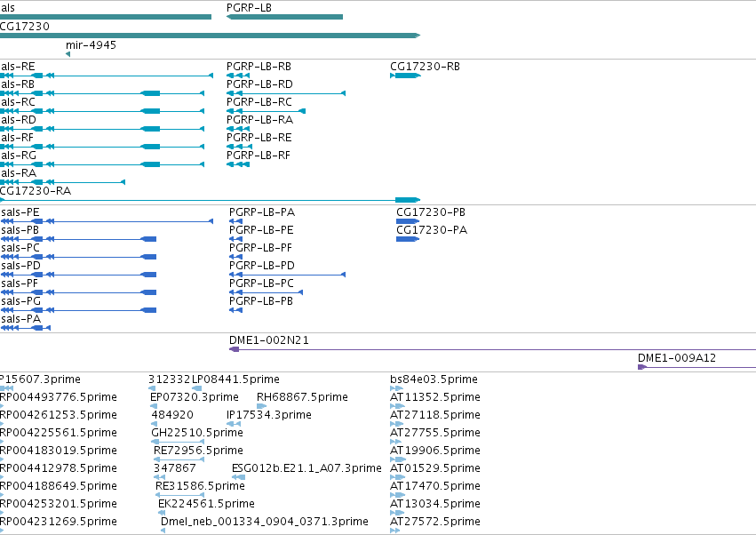Open the CG17230-RA transcript label
The image size is (756, 535).
pos(36,190)
